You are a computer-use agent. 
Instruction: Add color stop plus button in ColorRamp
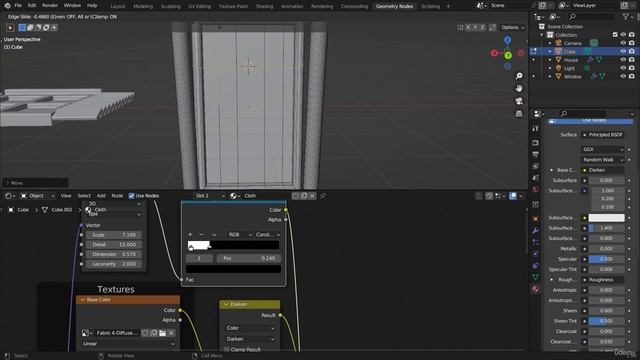coord(190,235)
